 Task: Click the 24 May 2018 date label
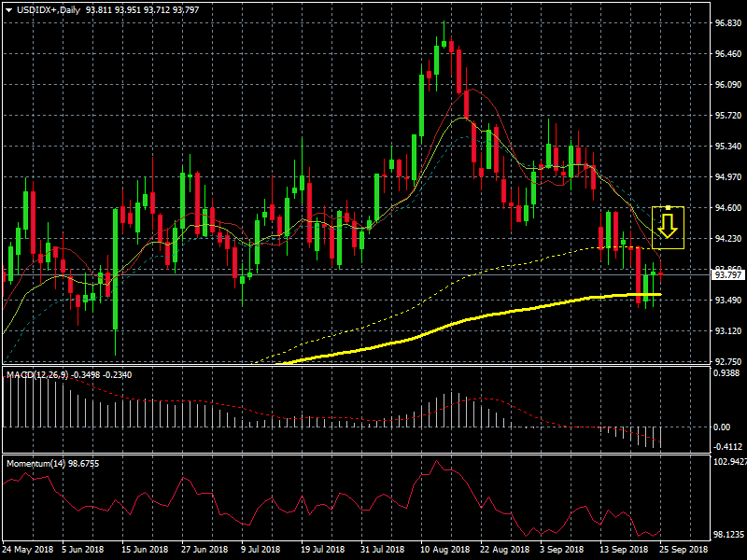point(29,550)
